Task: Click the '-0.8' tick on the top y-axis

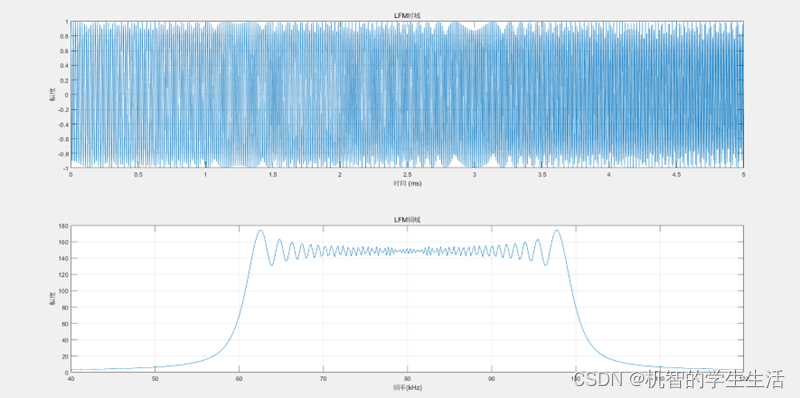Action: [x=63, y=153]
